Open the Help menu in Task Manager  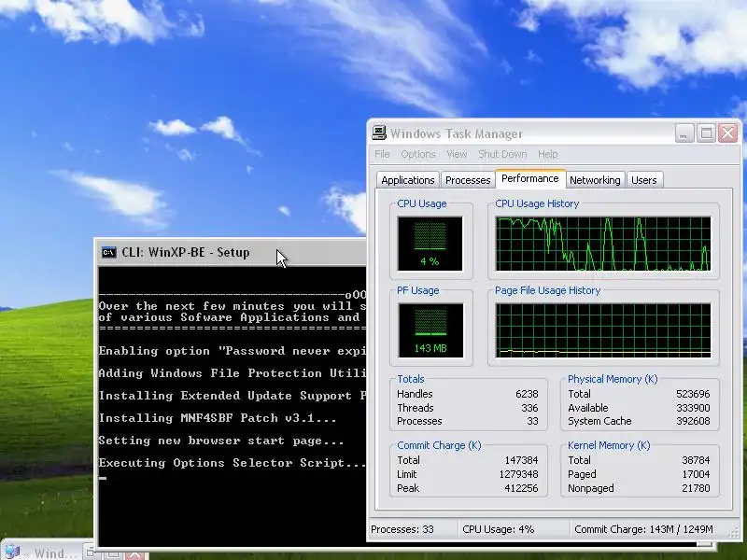tap(547, 154)
